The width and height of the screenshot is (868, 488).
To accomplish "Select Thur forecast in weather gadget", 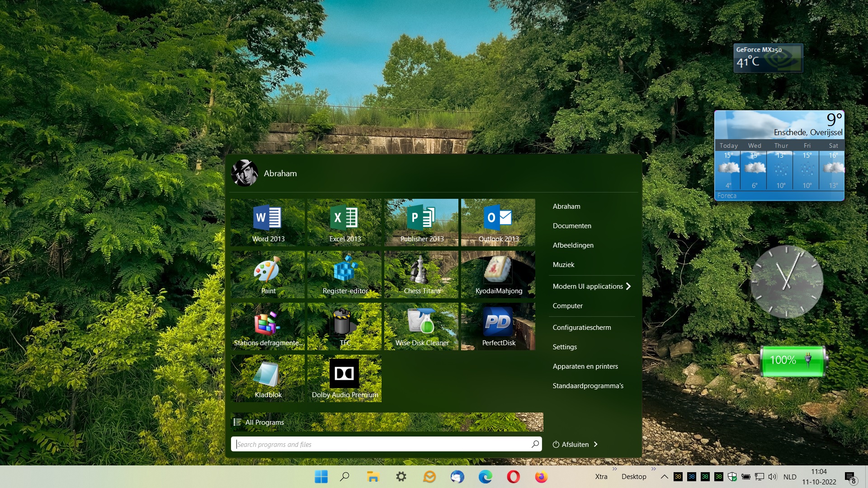I will pos(781,165).
